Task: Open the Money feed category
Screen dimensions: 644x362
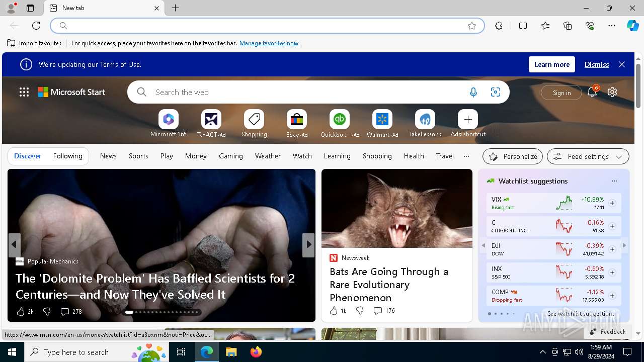Action: coord(196,156)
